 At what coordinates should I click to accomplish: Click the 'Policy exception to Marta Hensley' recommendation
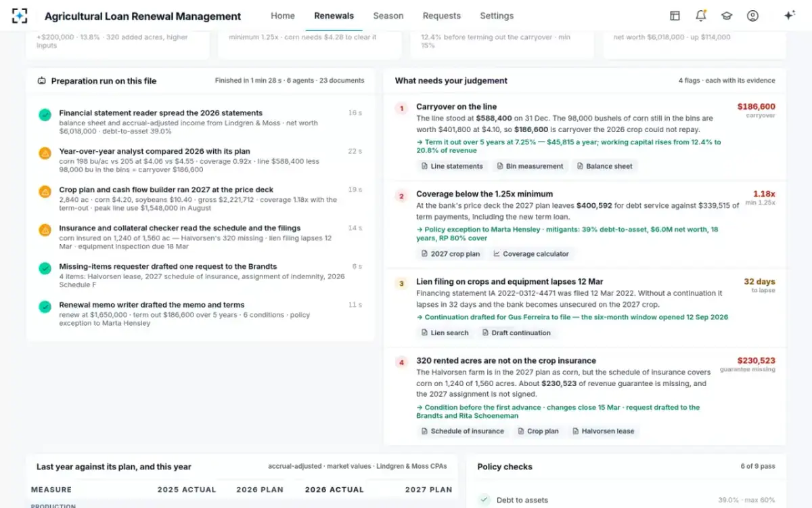567,234
